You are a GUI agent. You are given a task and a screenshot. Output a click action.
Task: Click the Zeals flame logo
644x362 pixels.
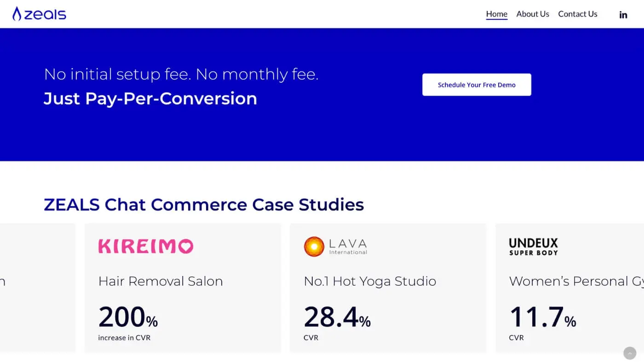pos(17,14)
